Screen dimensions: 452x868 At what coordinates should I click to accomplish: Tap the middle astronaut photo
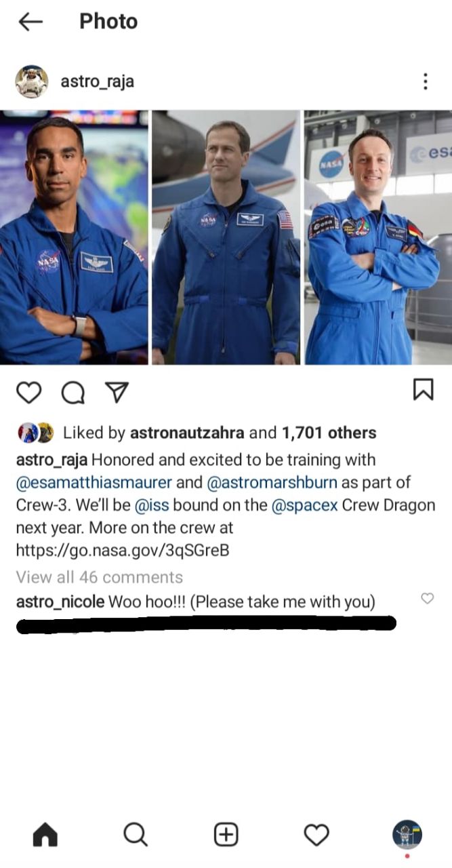[226, 237]
